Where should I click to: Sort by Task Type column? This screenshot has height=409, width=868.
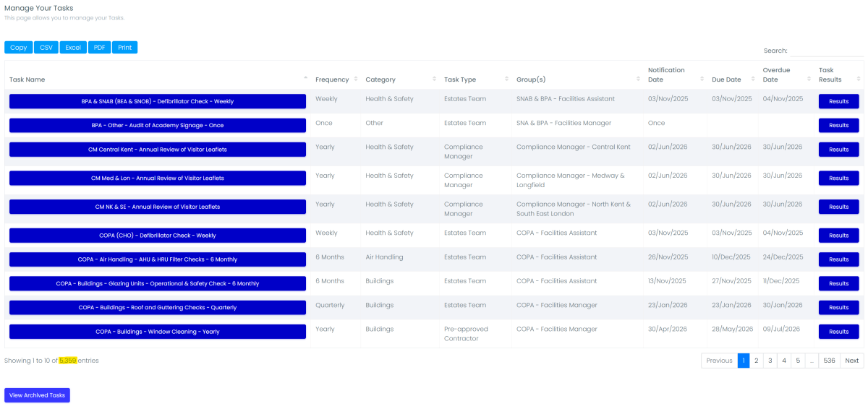click(460, 79)
